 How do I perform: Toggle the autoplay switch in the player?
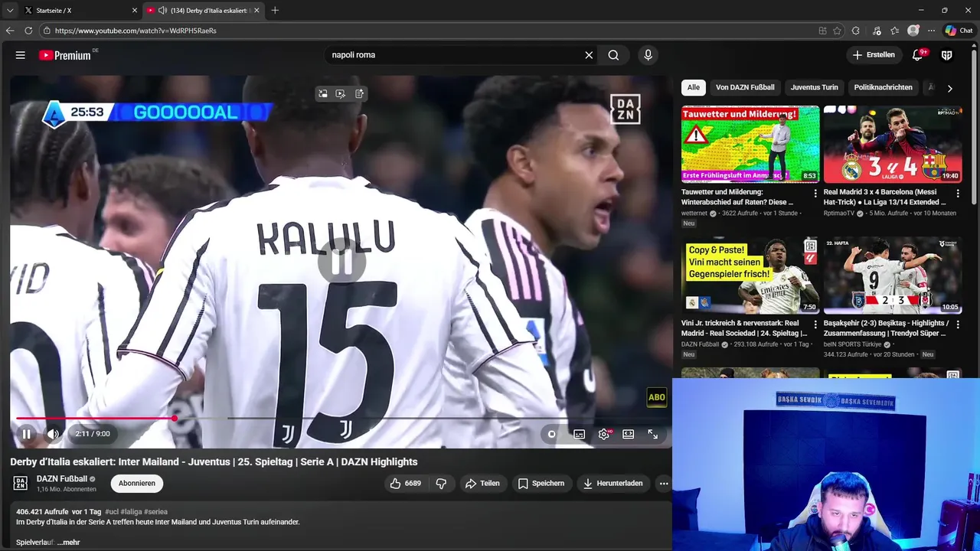pos(551,434)
